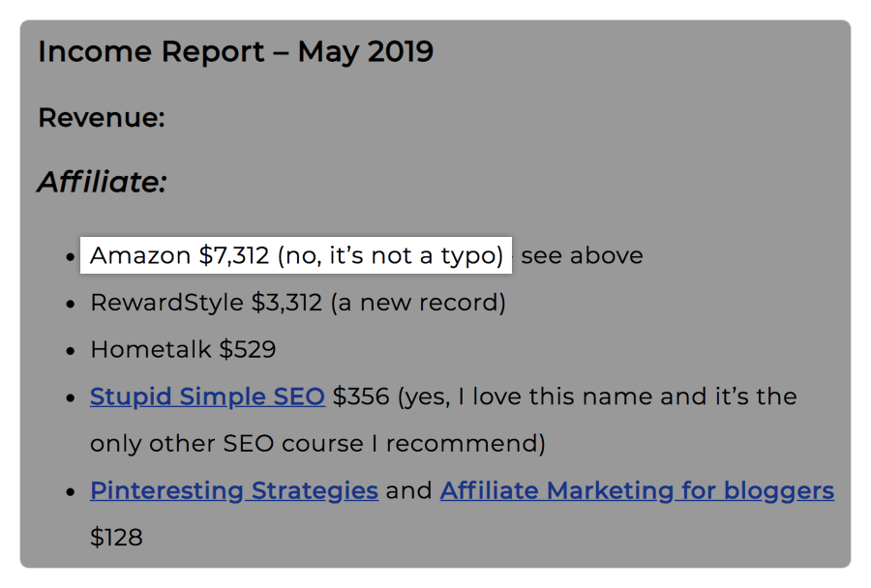Open the Stupid Simple SEO link
871x588 pixels.
[206, 397]
